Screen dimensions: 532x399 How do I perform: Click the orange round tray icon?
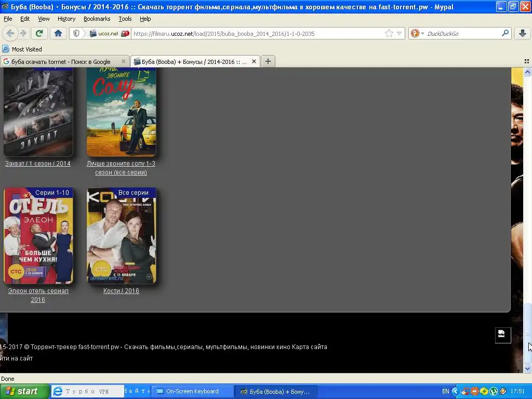(x=475, y=391)
